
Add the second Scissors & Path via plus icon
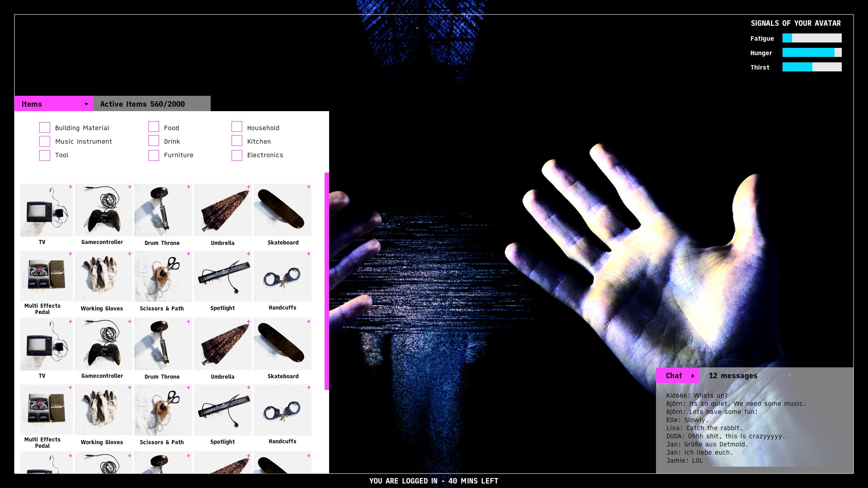tap(189, 387)
